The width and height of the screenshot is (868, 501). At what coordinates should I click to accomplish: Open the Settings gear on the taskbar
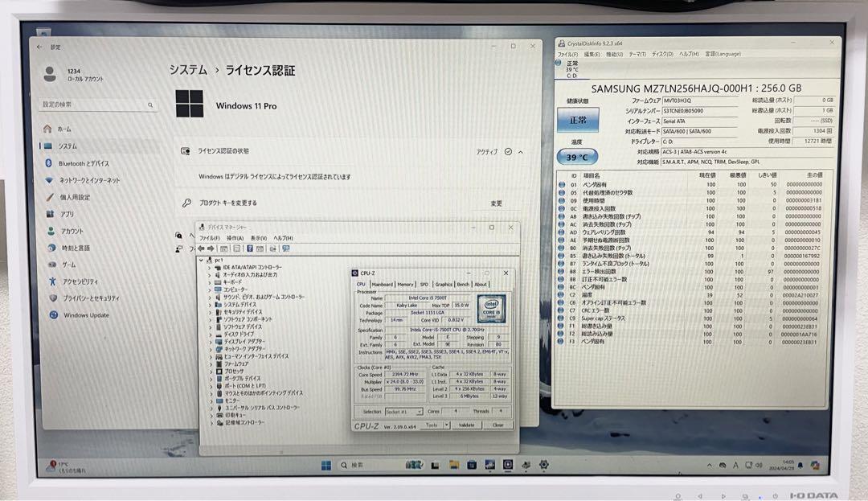(x=543, y=465)
